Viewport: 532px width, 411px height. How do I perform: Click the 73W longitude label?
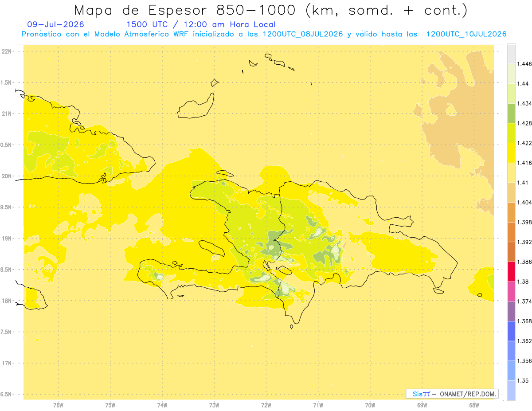point(214,405)
